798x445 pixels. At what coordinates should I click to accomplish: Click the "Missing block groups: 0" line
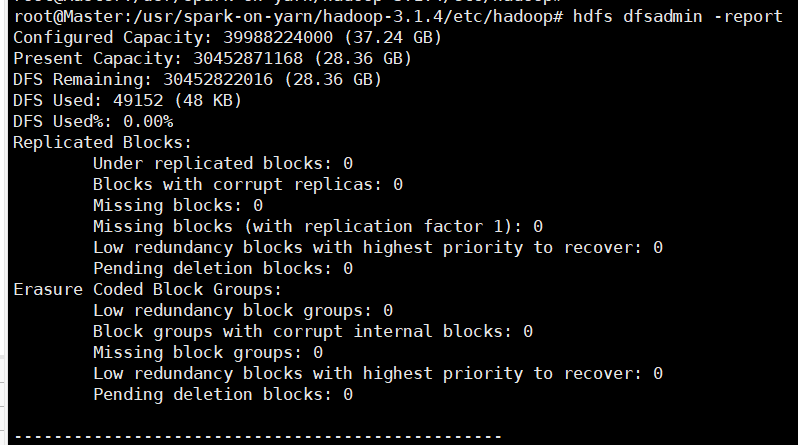coord(207,352)
